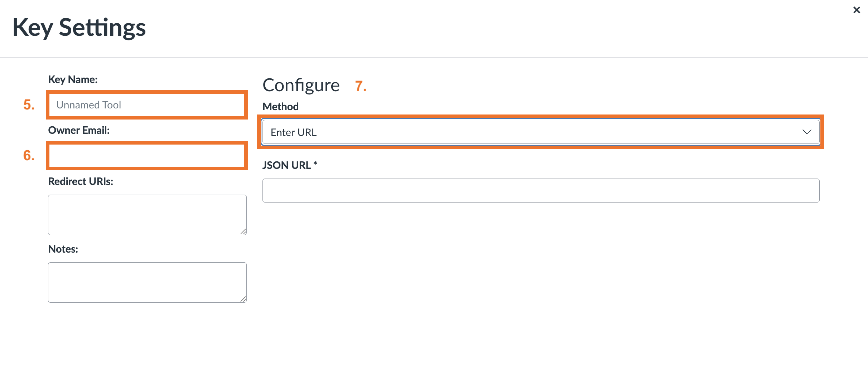This screenshot has height=380, width=868.
Task: Click the Key Name label
Action: click(x=73, y=79)
